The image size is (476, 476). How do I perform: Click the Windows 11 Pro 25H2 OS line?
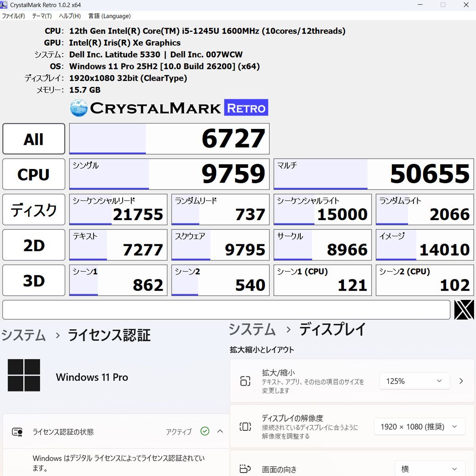point(164,66)
